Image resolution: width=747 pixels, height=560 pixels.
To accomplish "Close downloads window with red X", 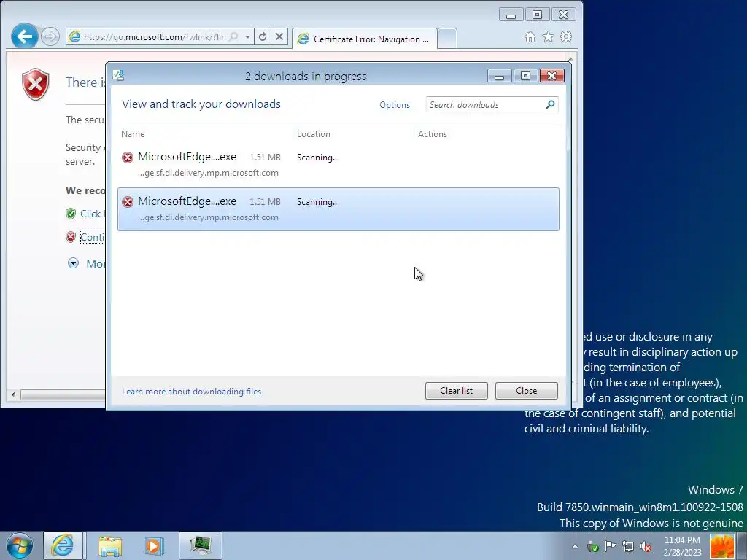I will point(551,76).
